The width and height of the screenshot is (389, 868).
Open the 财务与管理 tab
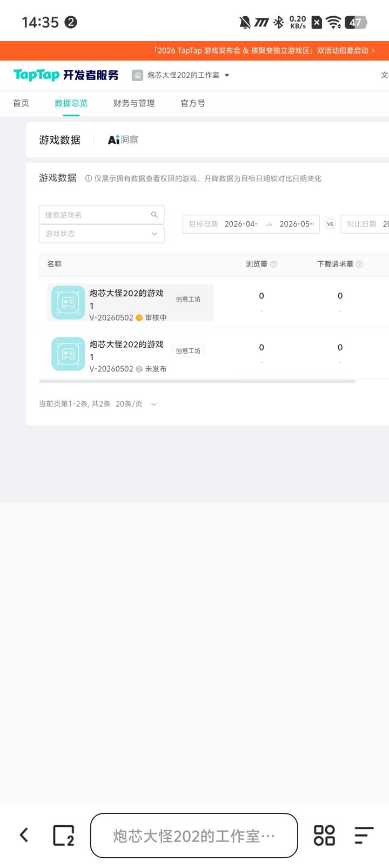click(134, 103)
